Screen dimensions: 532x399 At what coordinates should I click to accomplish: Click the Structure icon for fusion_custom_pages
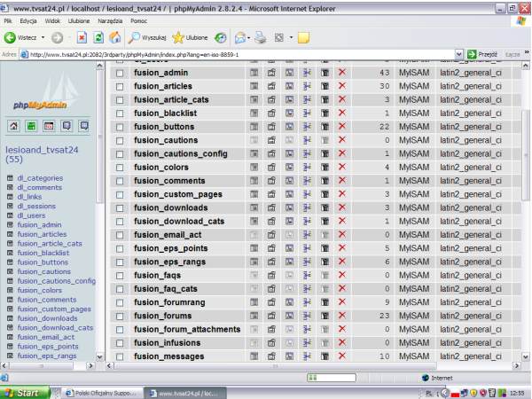271,194
